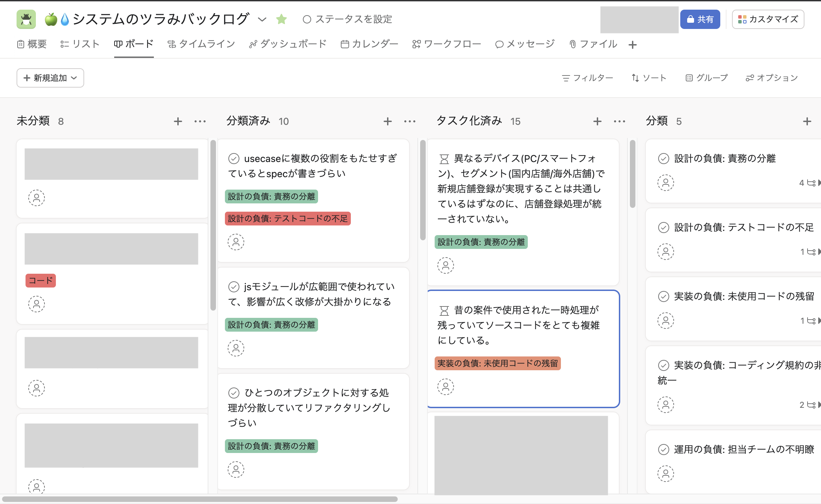
Task: Open the 新規追加 dropdown button
Action: [x=50, y=78]
